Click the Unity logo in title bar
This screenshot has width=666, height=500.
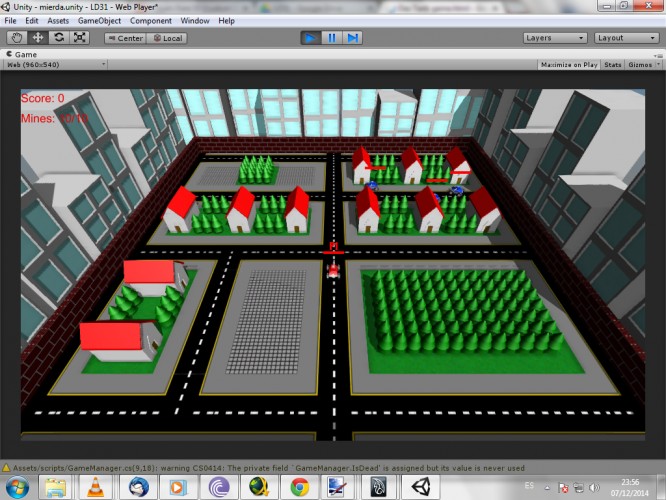coord(6,7)
